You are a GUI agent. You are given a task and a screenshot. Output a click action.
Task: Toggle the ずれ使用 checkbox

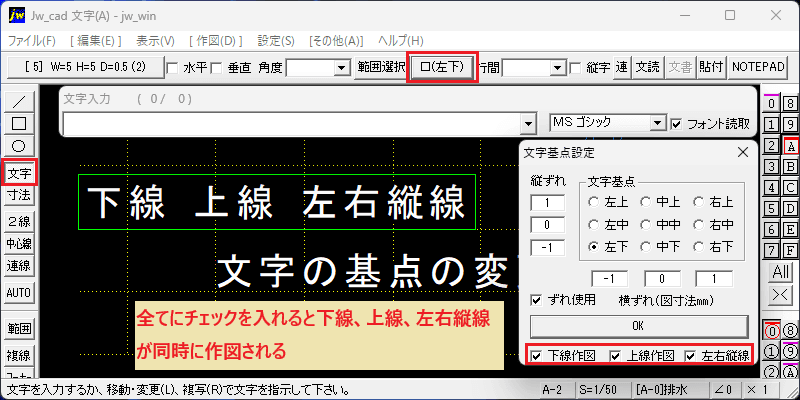point(536,300)
